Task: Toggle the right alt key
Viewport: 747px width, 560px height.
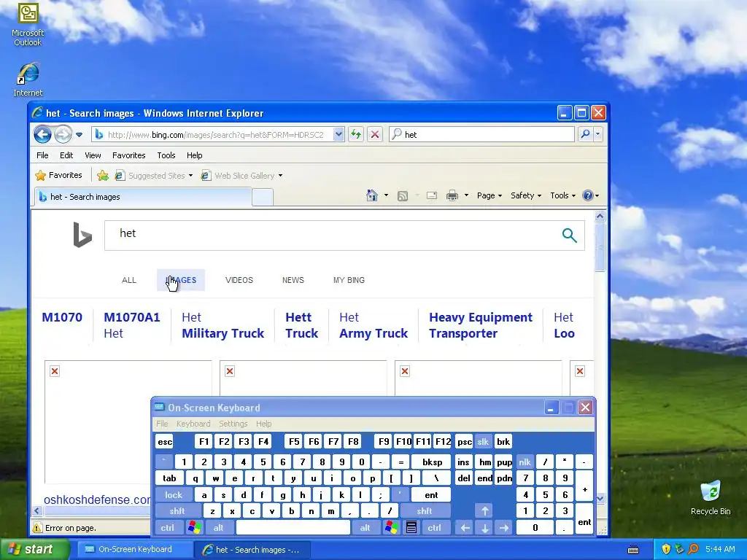Action: click(x=365, y=528)
